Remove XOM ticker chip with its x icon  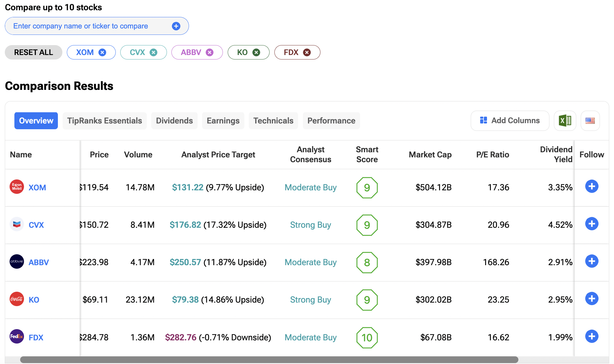(x=102, y=52)
